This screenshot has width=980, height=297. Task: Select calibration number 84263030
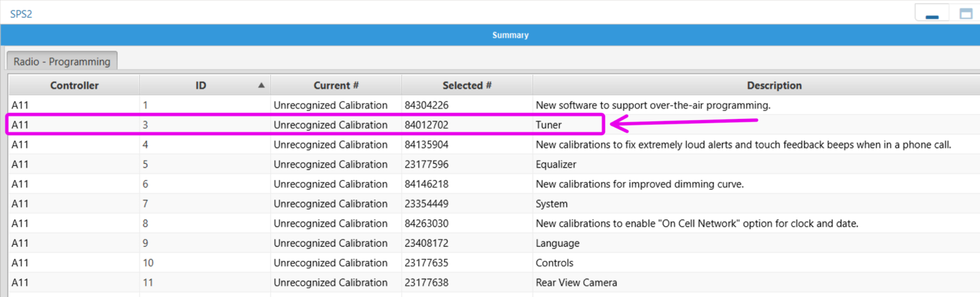tap(427, 223)
